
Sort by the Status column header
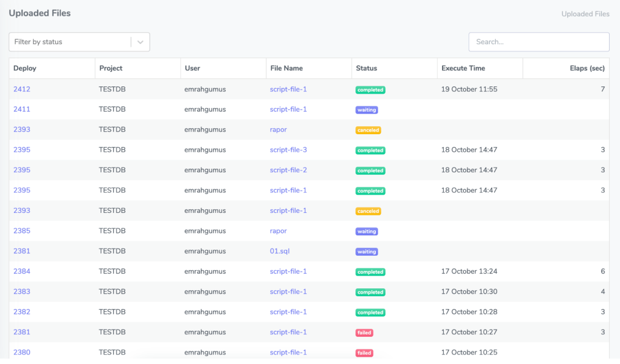[x=366, y=68]
